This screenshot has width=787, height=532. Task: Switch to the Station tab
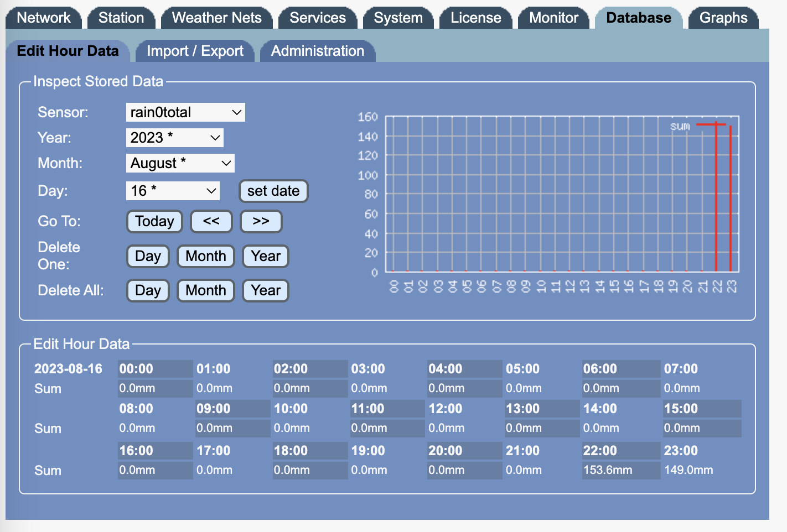[x=121, y=18]
